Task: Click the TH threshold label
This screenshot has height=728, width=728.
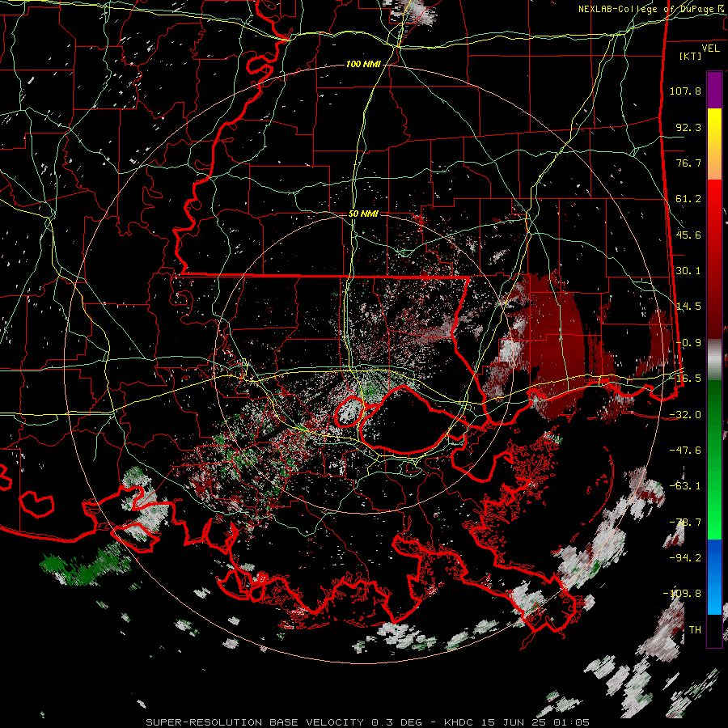Action: pos(695,630)
